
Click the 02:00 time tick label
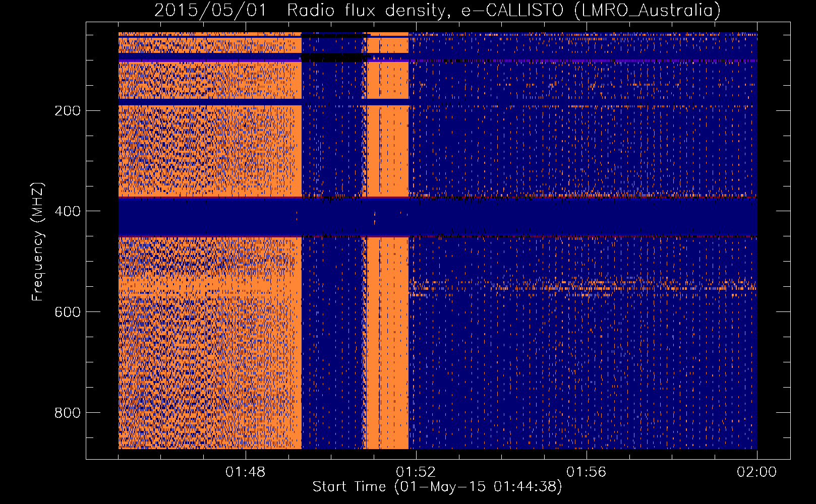pyautogui.click(x=757, y=472)
